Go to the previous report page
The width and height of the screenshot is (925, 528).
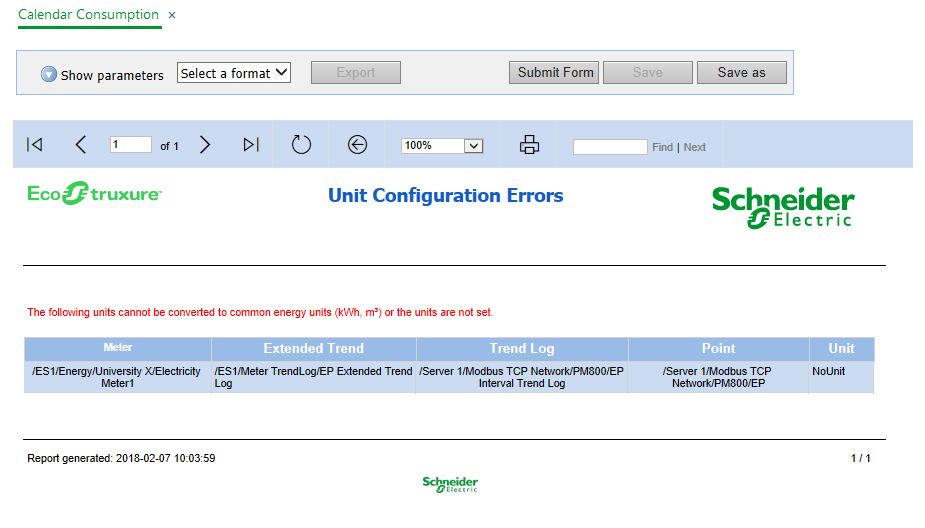(x=81, y=145)
